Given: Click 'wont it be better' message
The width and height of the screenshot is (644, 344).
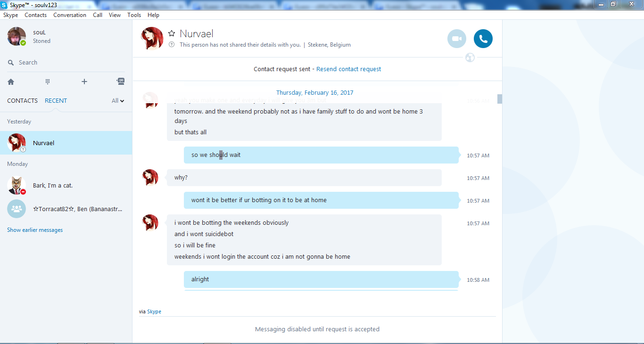Looking at the screenshot, I should [x=321, y=200].
